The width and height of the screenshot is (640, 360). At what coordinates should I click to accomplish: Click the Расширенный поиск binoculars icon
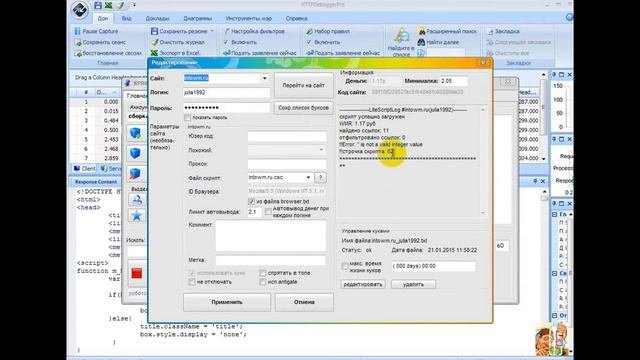[x=421, y=31]
